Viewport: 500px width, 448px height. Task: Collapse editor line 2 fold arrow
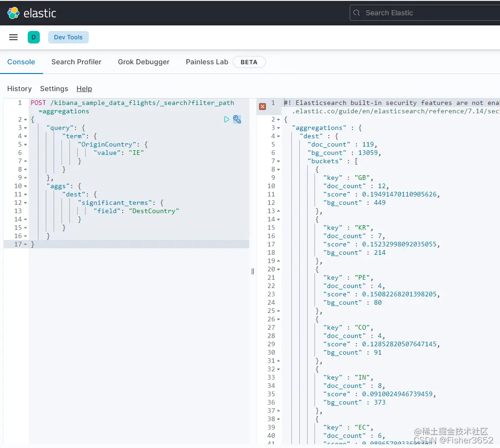(25, 120)
